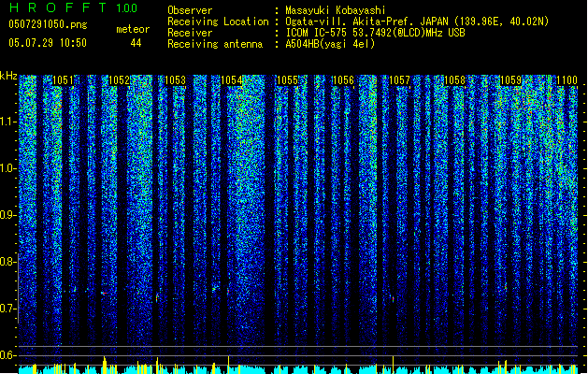The height and width of the screenshot is (374, 588).
Task: Select observer name Masayuki Kobayashi
Action: coord(336,10)
